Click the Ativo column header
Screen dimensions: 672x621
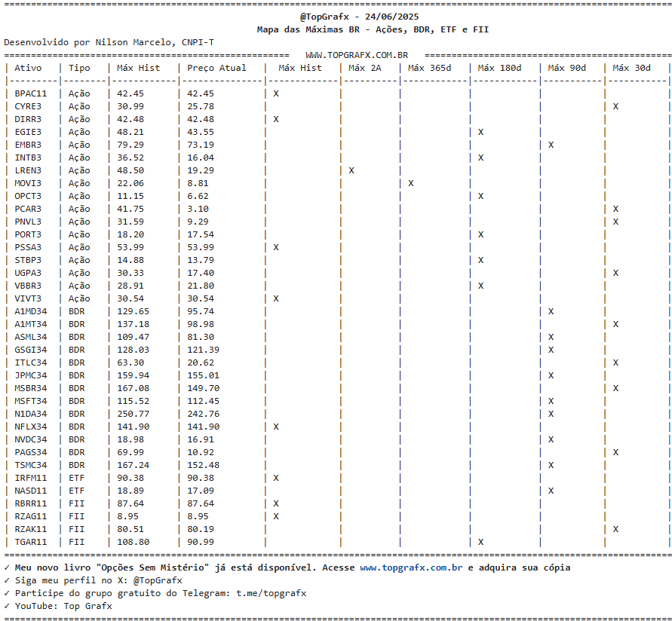pos(28,68)
